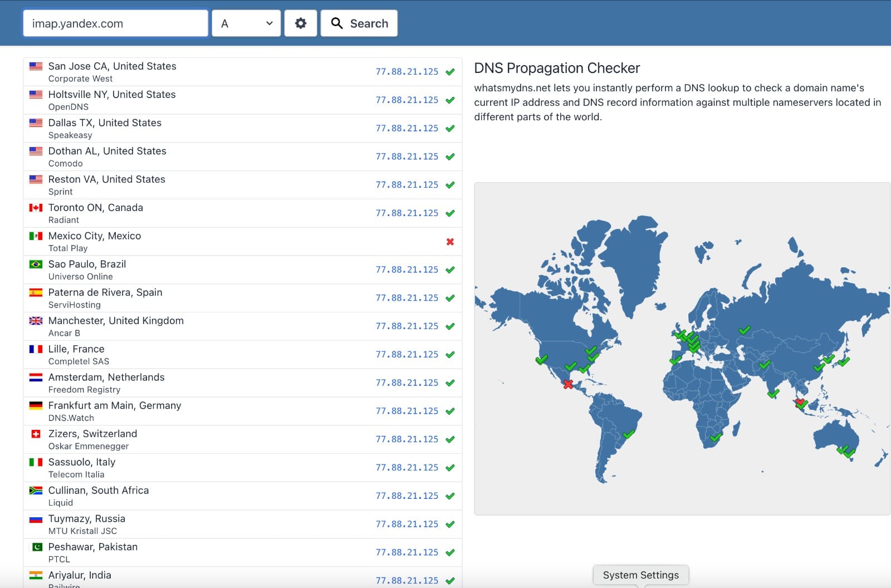Click the Russia map checkmark marker
The width and height of the screenshot is (891, 588).
pyautogui.click(x=744, y=330)
